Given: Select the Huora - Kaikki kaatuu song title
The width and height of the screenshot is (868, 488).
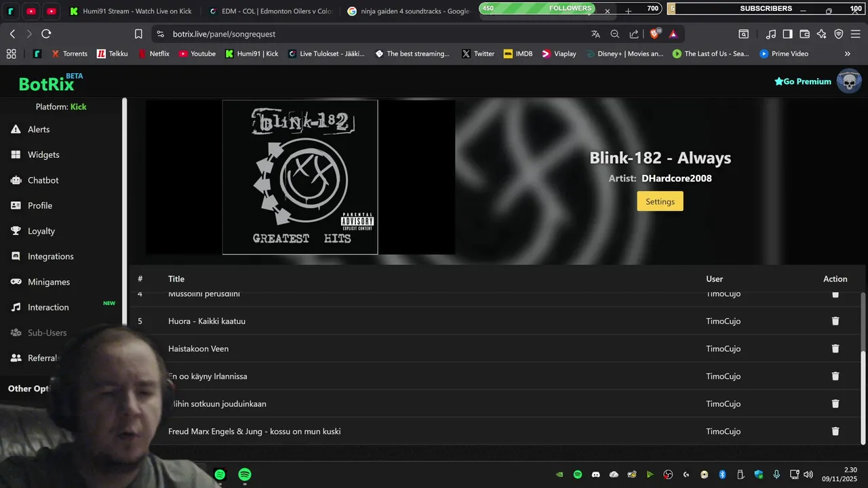Looking at the screenshot, I should tap(207, 321).
